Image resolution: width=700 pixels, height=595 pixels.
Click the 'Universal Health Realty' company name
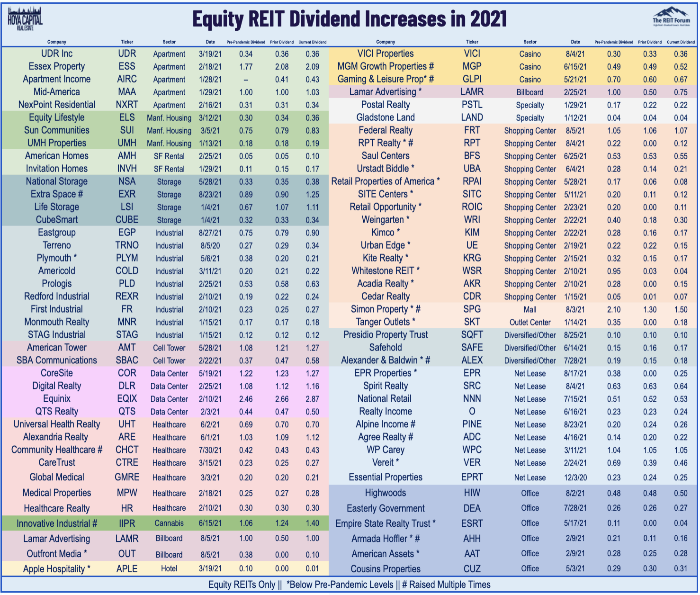(57, 424)
